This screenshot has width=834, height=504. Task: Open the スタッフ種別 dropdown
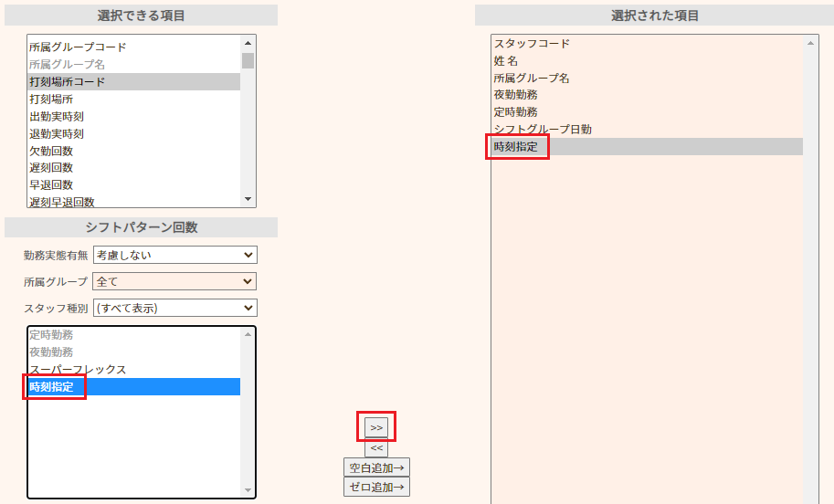(174, 308)
